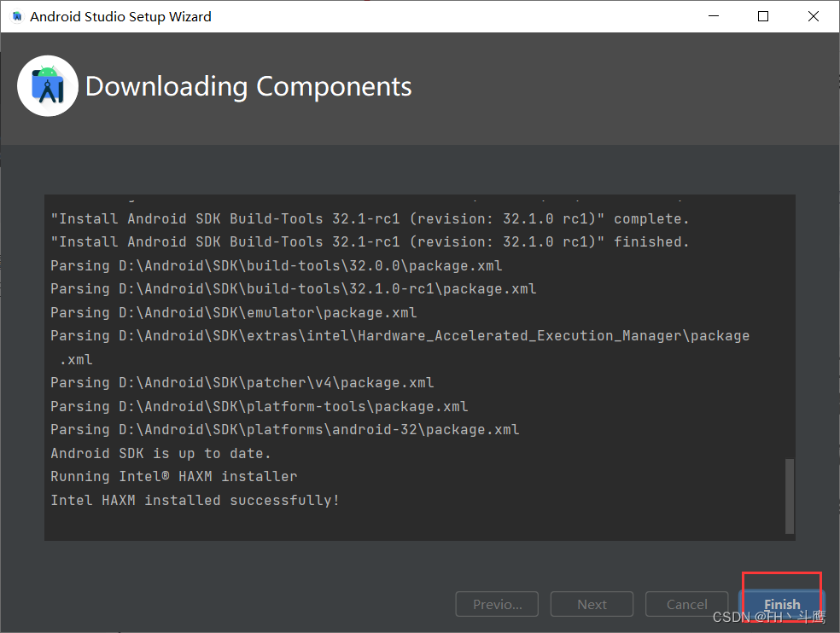Click the build-tools\32.1.0-rc1 parsing line
Viewport: 840px width, 633px height.
click(294, 289)
